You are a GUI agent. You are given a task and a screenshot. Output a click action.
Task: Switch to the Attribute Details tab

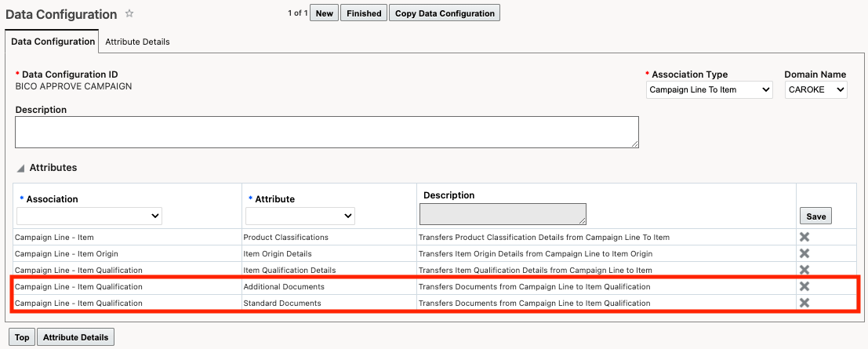(137, 42)
